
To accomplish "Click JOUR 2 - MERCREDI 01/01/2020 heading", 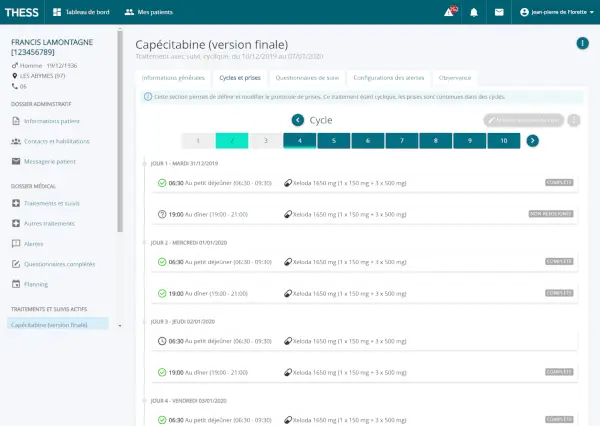I will pyautogui.click(x=189, y=243).
